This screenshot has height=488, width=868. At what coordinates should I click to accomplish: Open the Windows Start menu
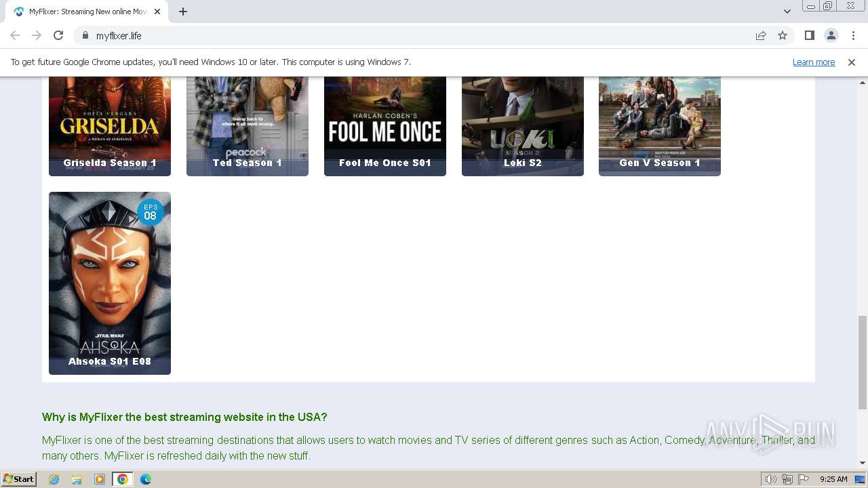point(19,479)
